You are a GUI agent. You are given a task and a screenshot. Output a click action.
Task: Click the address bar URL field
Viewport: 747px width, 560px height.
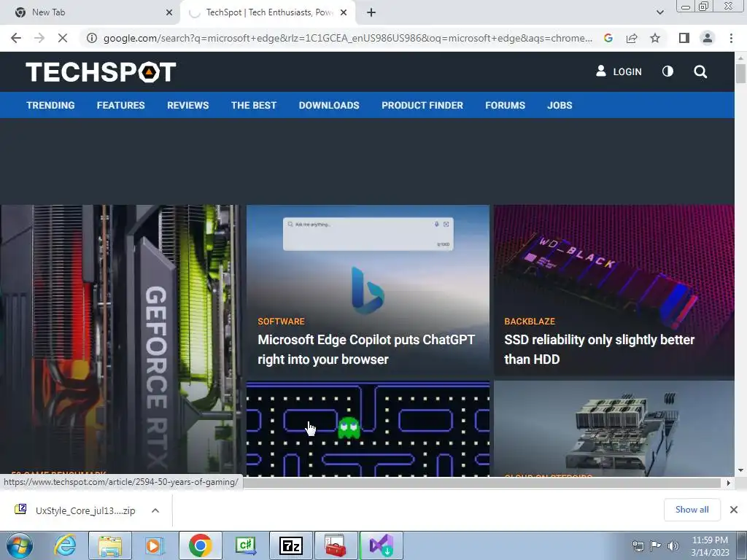pyautogui.click(x=348, y=38)
